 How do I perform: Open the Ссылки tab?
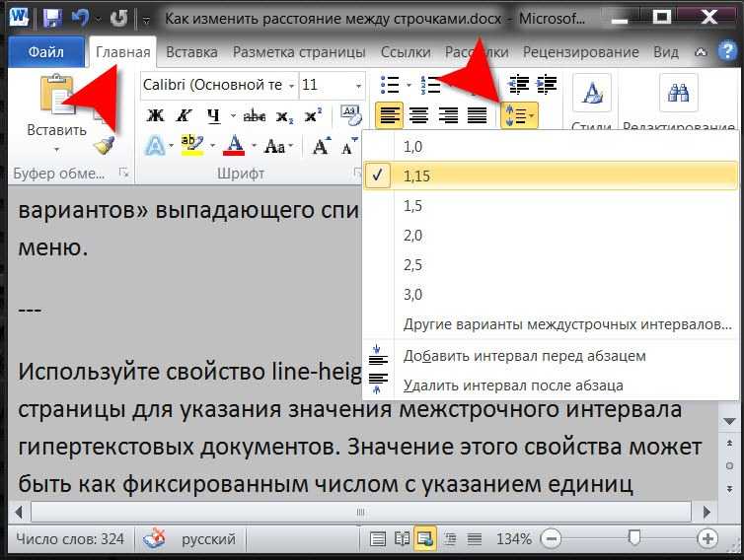point(406,51)
